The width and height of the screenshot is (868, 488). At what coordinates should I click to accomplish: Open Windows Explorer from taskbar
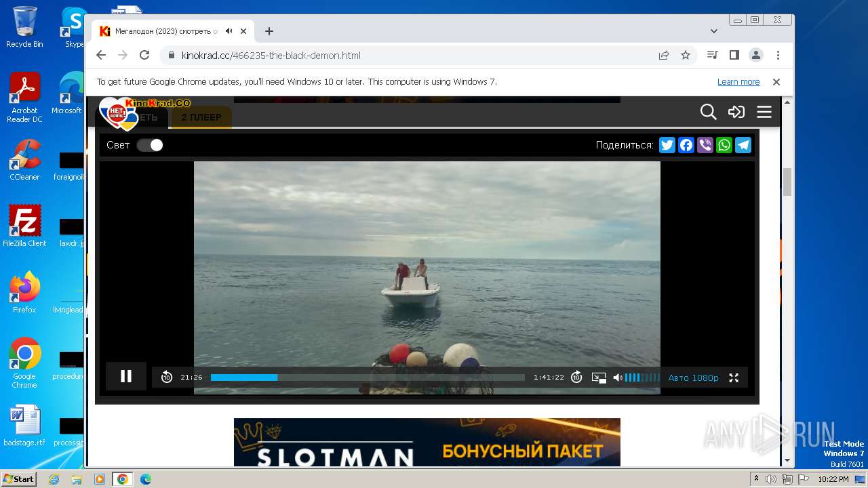(x=77, y=479)
